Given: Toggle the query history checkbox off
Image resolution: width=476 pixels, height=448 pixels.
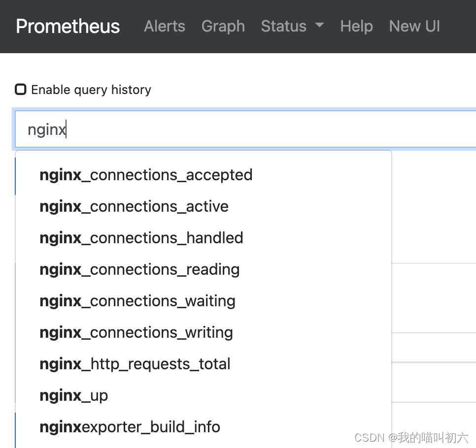Looking at the screenshot, I should click(20, 90).
